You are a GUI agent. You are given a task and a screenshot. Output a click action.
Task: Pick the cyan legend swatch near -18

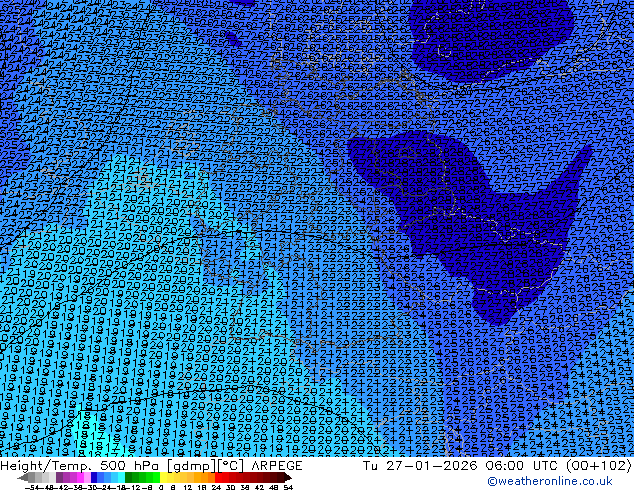pyautogui.click(x=122, y=478)
